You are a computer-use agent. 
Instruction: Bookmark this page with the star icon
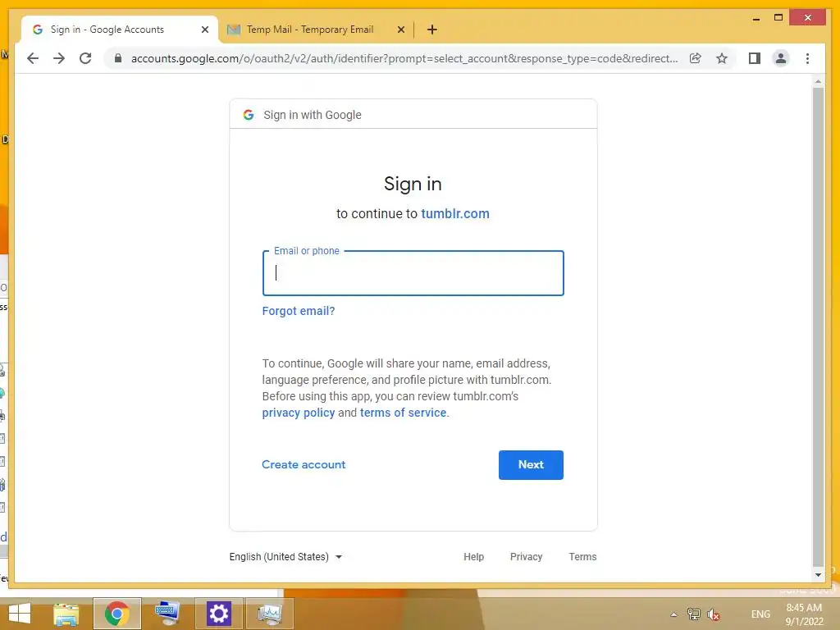(x=722, y=58)
